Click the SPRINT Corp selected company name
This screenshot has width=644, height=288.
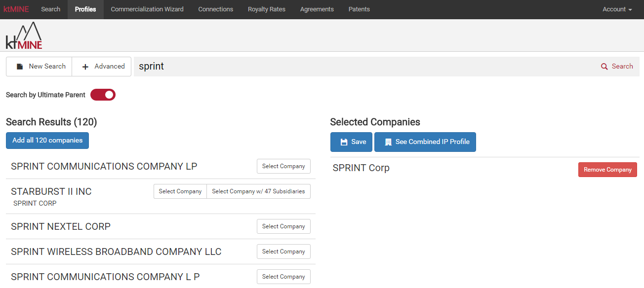point(361,168)
